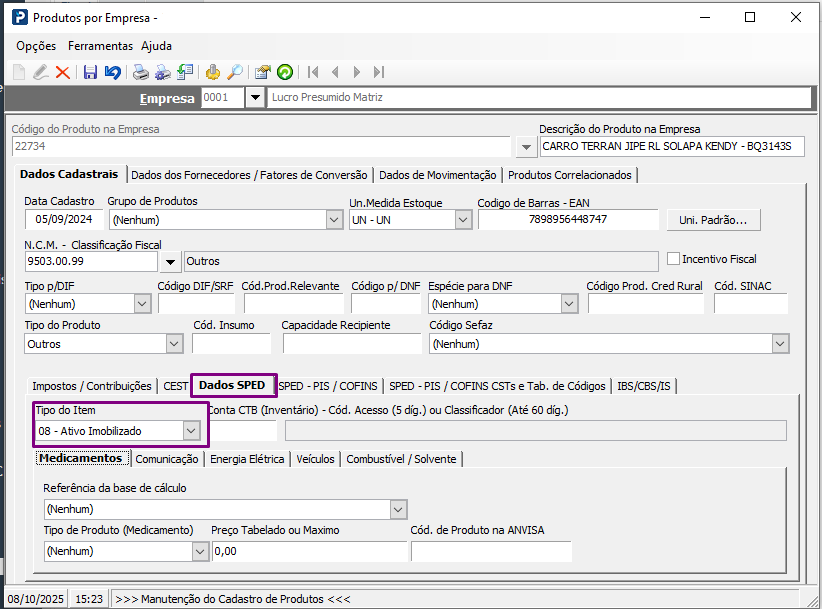Expand the Un.Medida Estoque combo box

click(461, 220)
